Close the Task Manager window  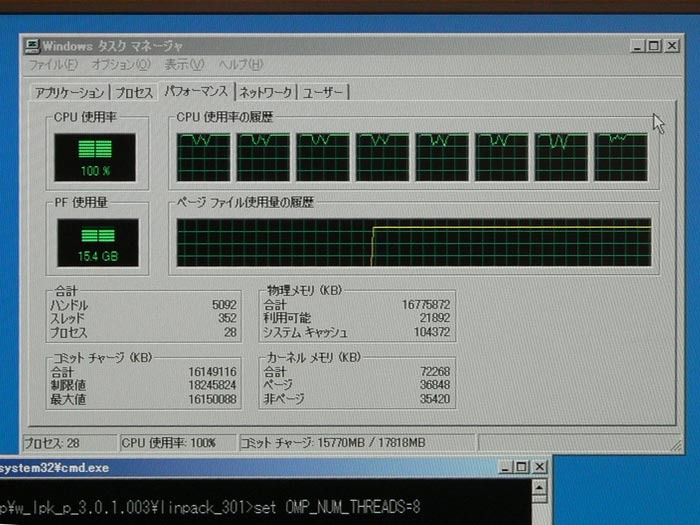[672, 46]
